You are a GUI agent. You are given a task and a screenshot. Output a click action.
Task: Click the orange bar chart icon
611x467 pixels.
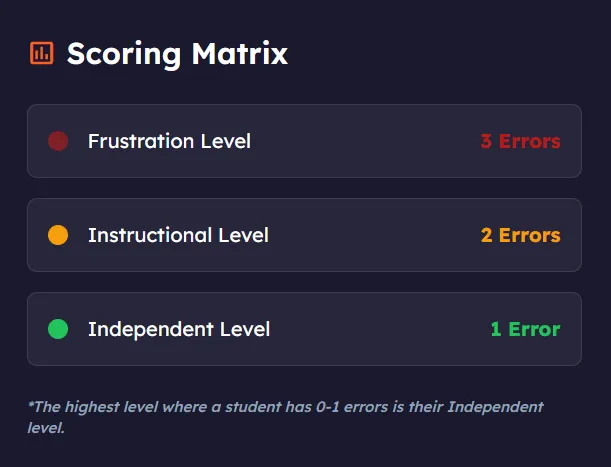pyautogui.click(x=42, y=53)
